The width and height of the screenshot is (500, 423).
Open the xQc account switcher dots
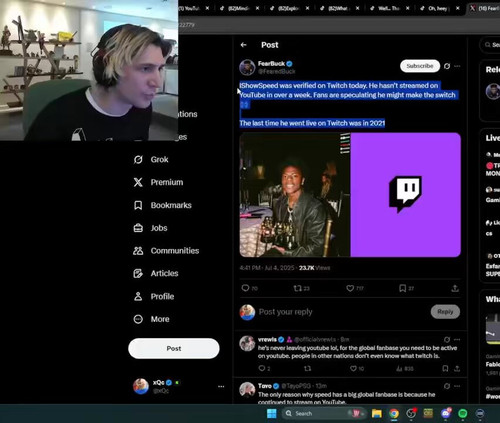(x=221, y=387)
